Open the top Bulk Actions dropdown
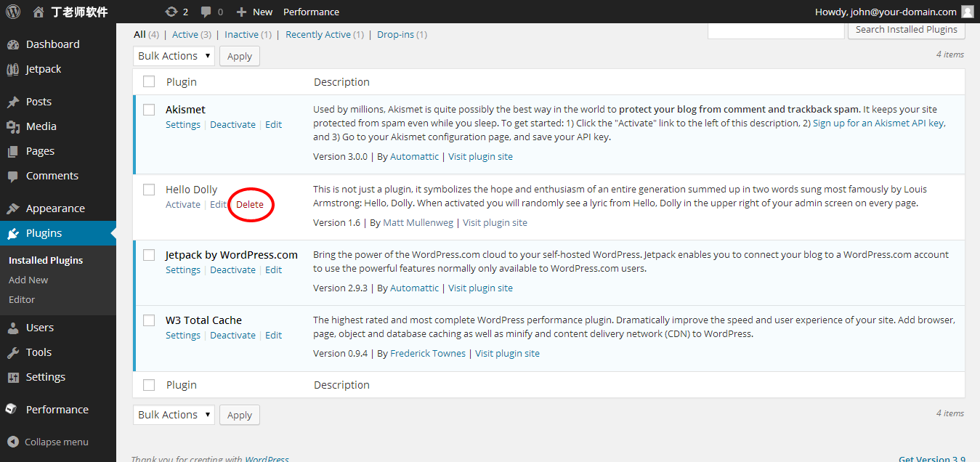 click(x=174, y=56)
